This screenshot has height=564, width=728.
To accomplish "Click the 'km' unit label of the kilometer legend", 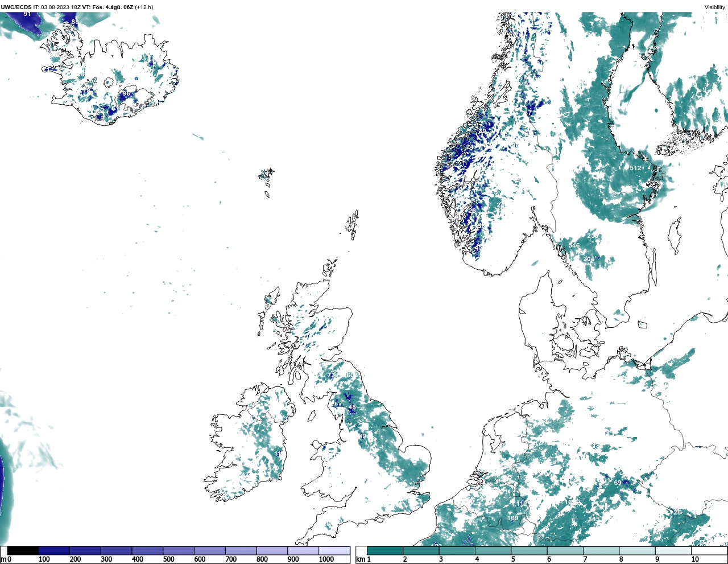I will pos(360,559).
